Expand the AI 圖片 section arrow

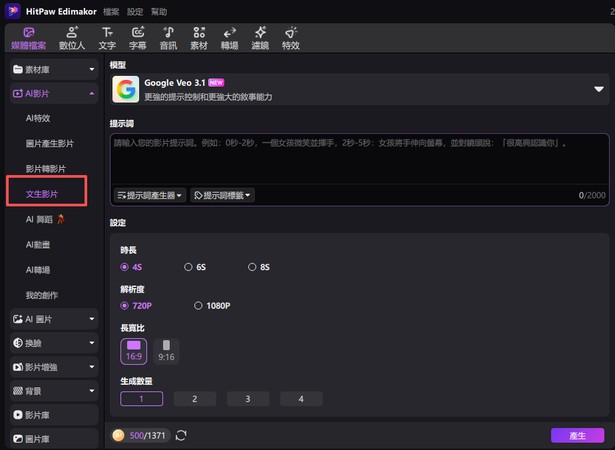tap(91, 319)
